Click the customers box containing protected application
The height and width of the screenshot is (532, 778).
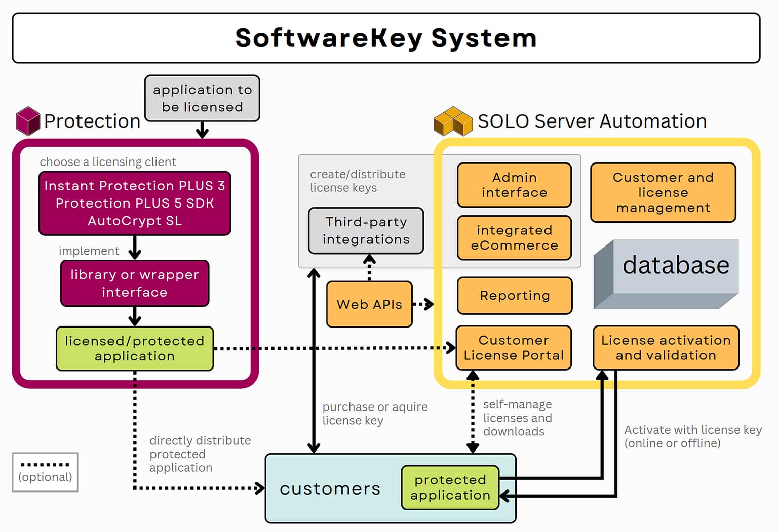point(330,488)
